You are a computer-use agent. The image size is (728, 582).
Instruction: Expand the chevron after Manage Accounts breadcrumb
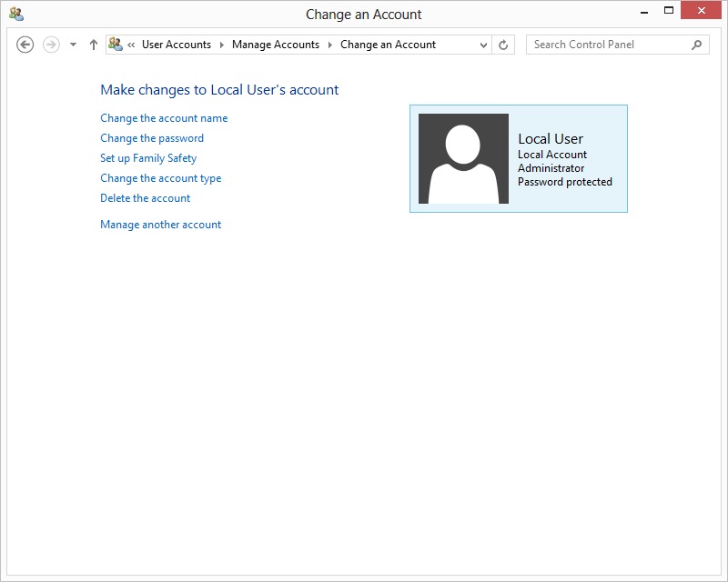coord(330,45)
